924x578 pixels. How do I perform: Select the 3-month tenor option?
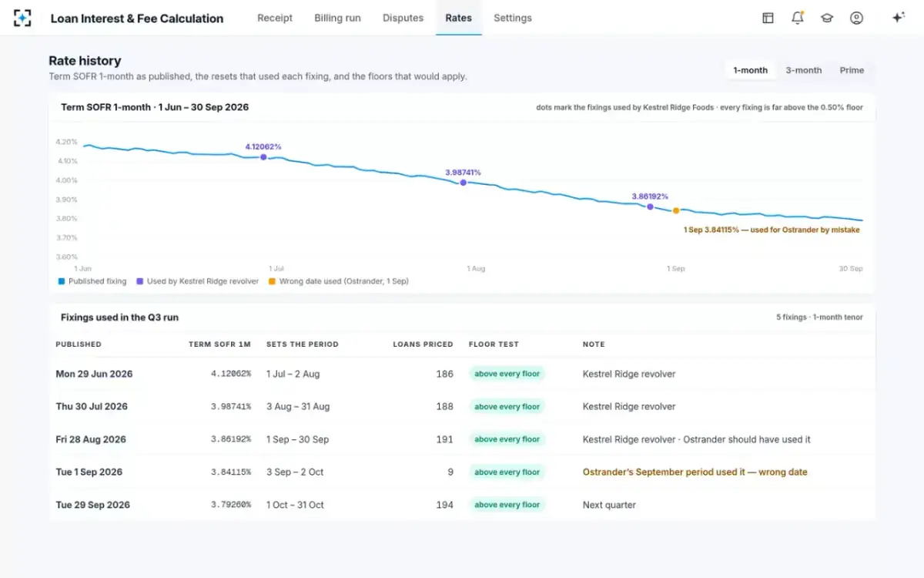[x=803, y=70]
